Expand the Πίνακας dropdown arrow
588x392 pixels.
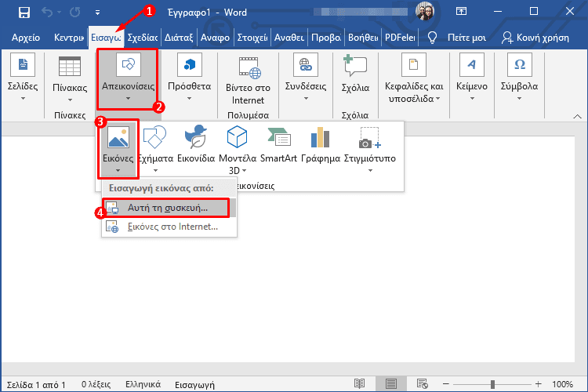coord(70,100)
